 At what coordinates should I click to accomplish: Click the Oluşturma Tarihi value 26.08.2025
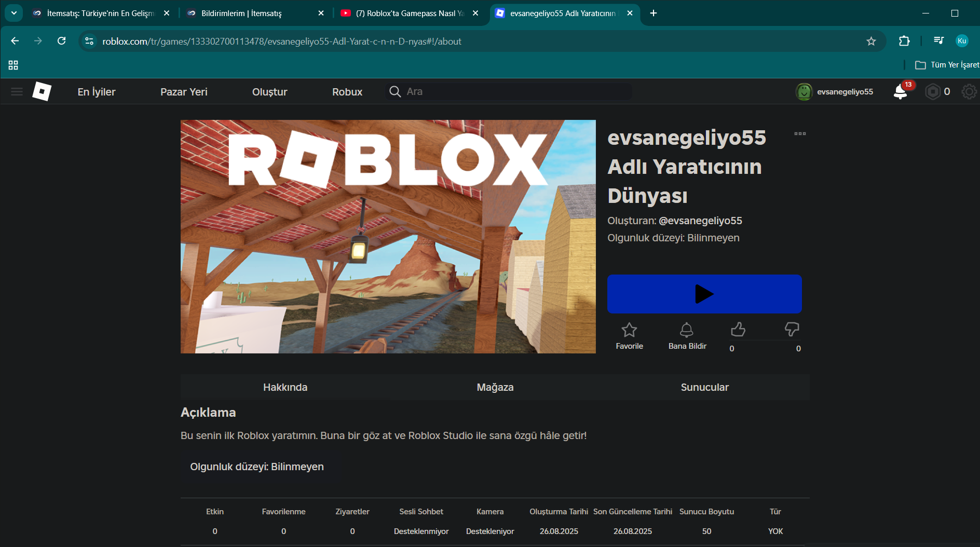pyautogui.click(x=559, y=531)
